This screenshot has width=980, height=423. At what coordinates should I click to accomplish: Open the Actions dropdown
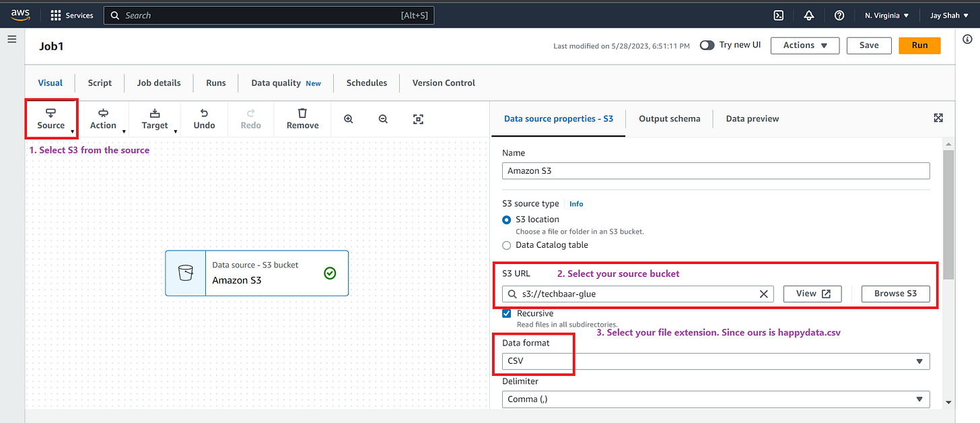coord(806,45)
